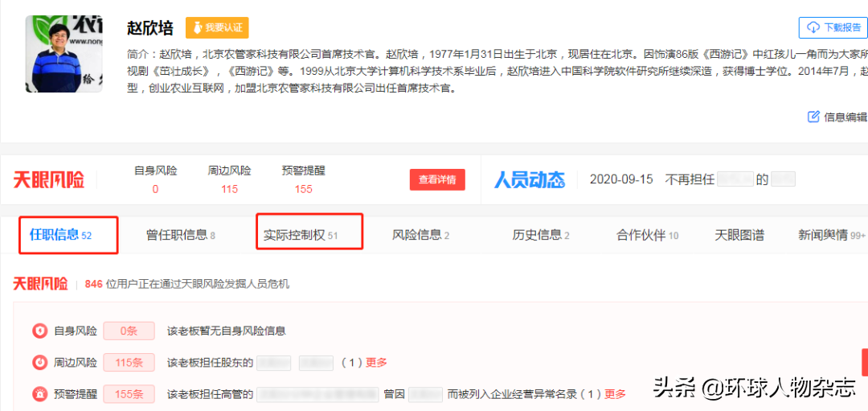Select the 曾任职信息 tab
868x411 pixels.
180,235
